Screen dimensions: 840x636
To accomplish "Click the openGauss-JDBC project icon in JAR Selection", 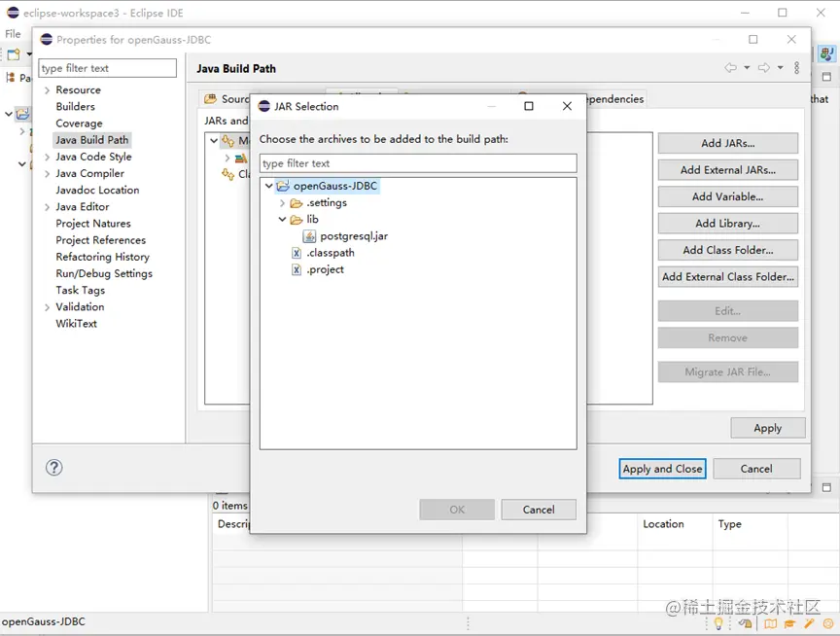I will pyautogui.click(x=283, y=186).
